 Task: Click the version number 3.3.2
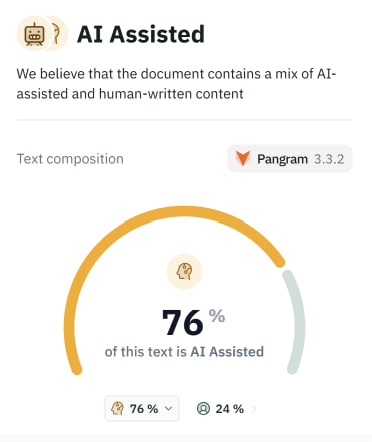[329, 159]
